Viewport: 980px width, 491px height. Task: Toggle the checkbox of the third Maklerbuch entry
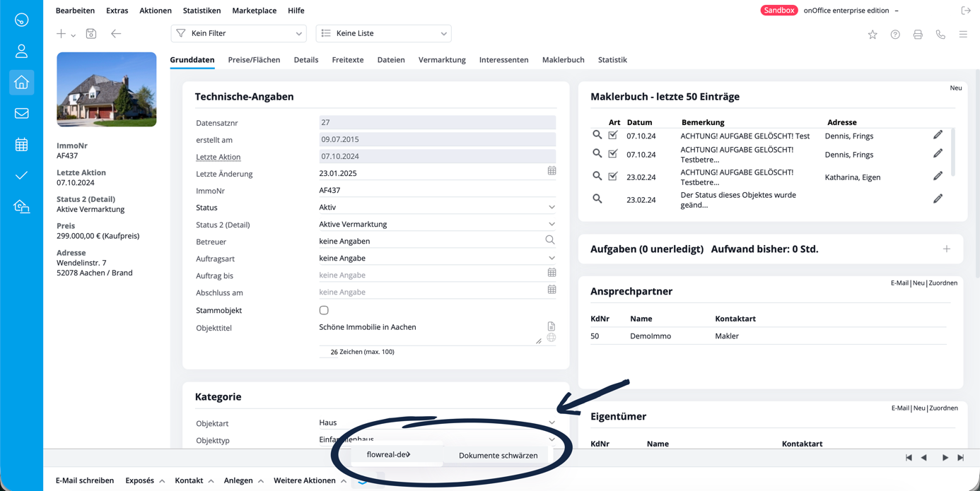click(x=613, y=176)
